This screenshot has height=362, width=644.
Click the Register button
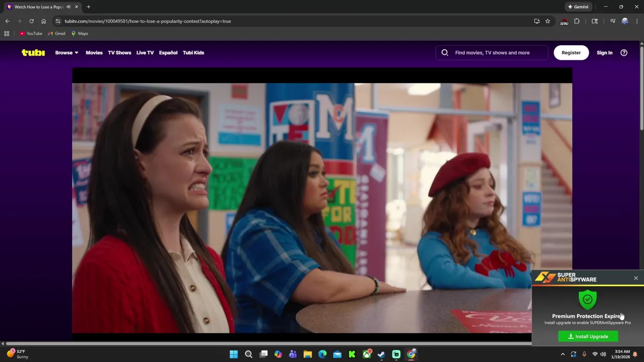[x=571, y=52]
